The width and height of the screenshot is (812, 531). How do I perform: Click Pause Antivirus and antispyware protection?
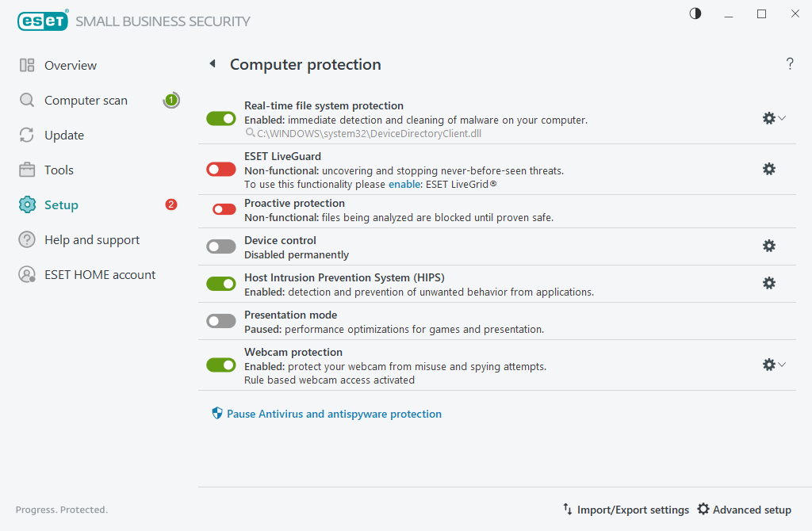point(327,414)
